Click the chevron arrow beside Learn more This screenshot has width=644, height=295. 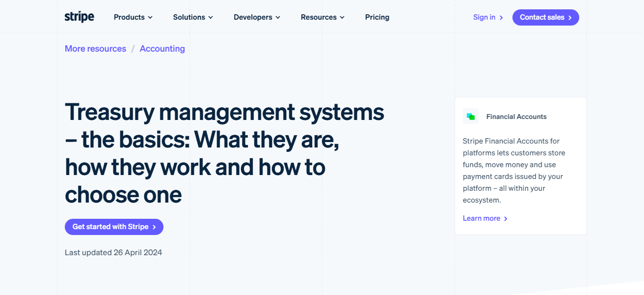point(506,219)
